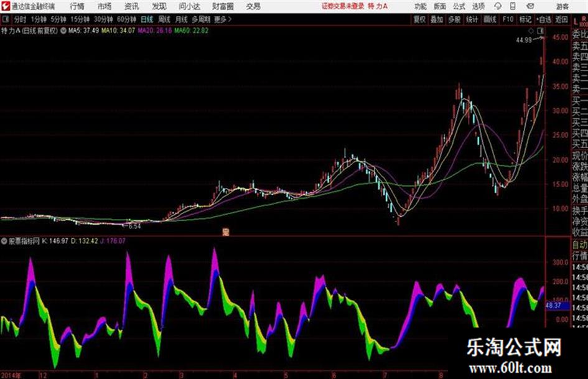
Task: Open the customer service headset icon
Action: (x=498, y=6)
